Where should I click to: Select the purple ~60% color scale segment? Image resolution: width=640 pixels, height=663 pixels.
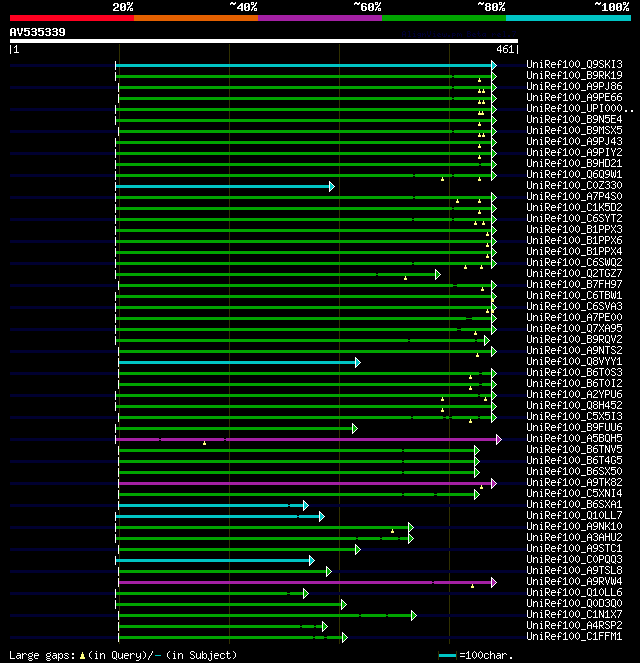pyautogui.click(x=320, y=18)
